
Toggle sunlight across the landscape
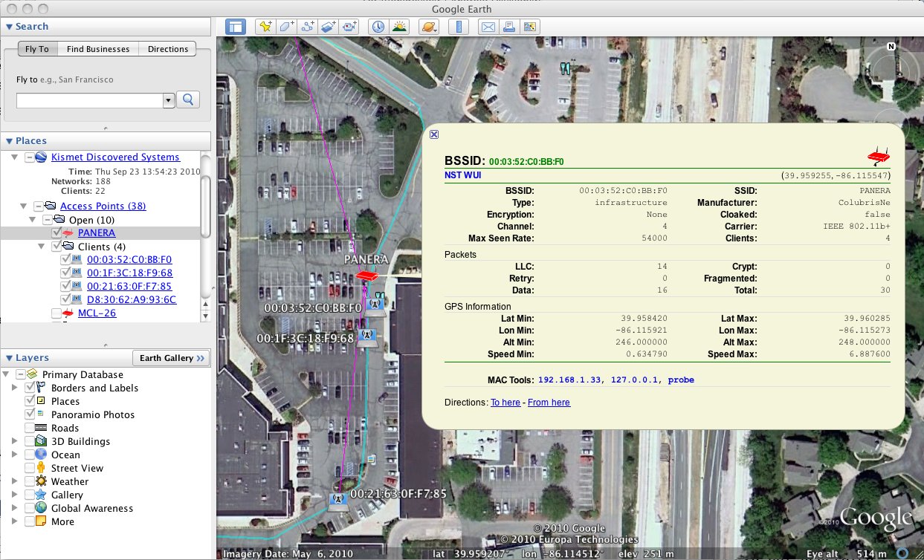400,27
